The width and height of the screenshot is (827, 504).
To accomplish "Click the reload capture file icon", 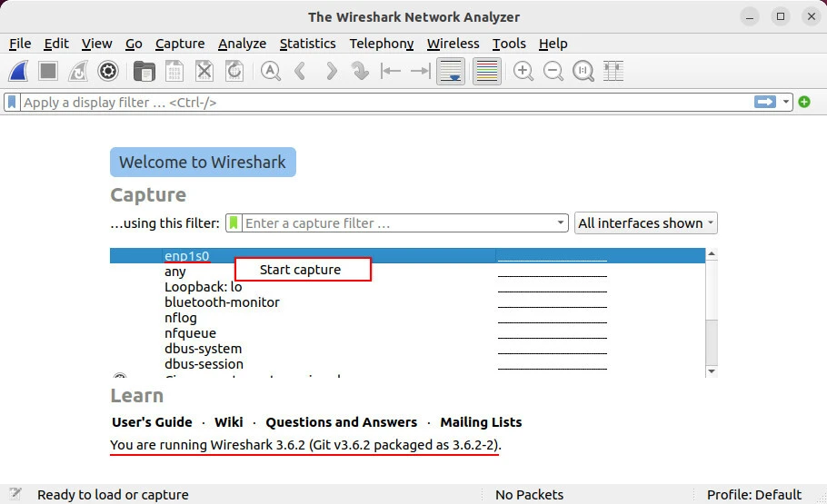I will coord(234,71).
